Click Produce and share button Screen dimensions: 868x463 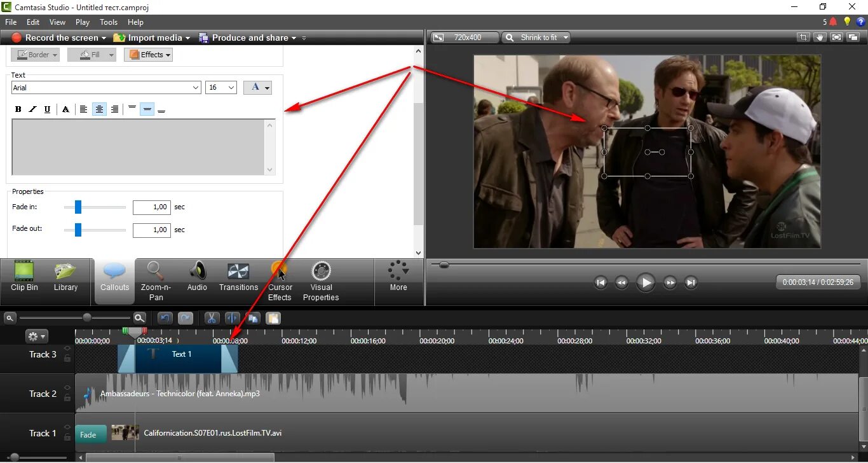pos(248,38)
